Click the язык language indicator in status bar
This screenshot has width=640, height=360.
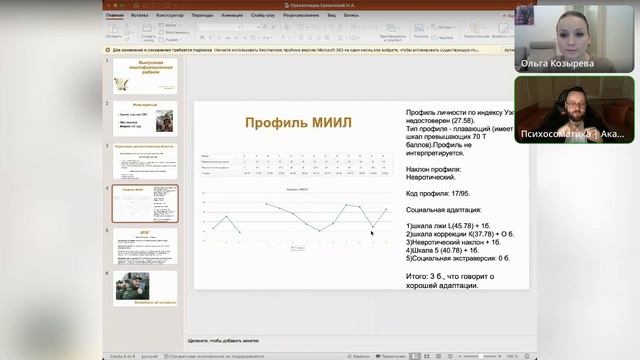(x=149, y=356)
